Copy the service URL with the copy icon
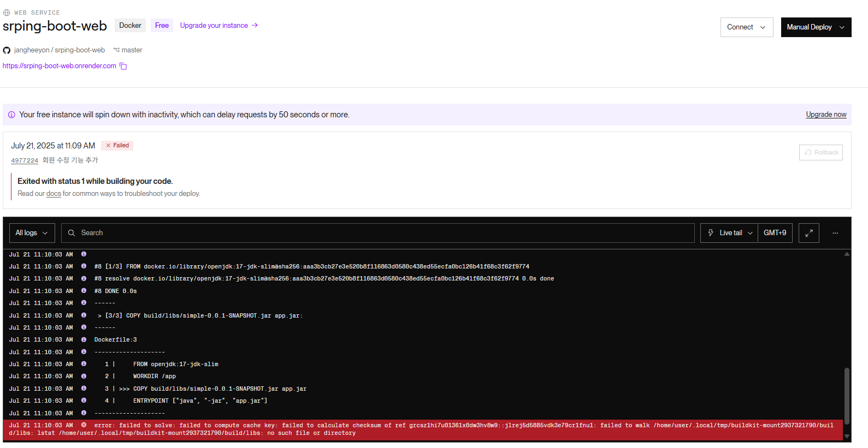 (123, 66)
